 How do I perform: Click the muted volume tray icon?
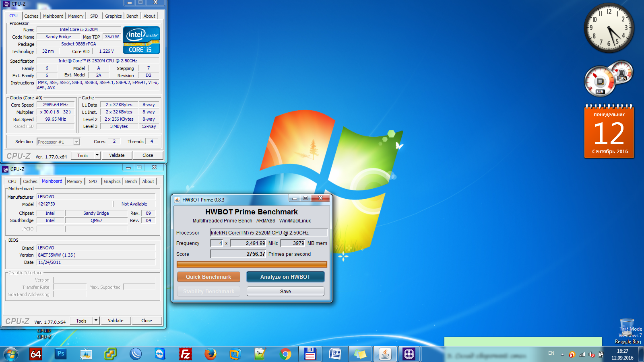pos(592,355)
